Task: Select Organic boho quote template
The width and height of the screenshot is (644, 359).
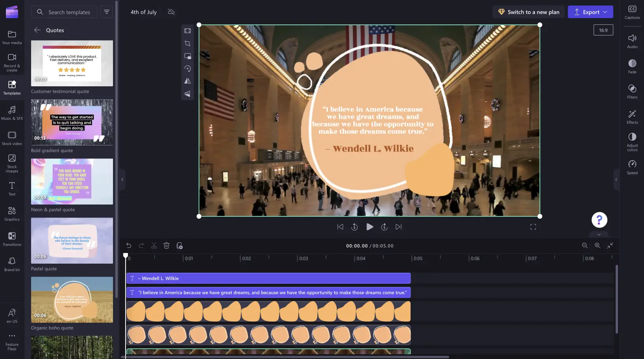Action: (x=72, y=299)
